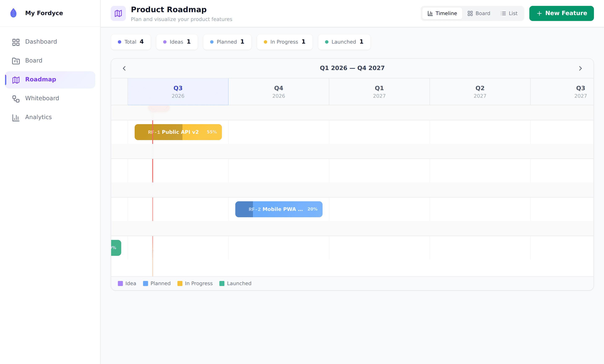Click the plus icon on New Feature
Screen dimensions: 604x364
pyautogui.click(x=539, y=13)
